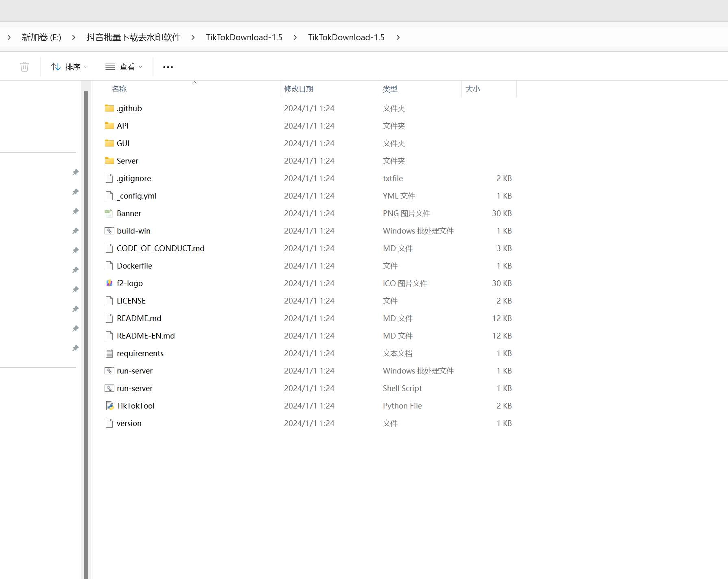The height and width of the screenshot is (579, 728).
Task: Click the '文本文档' type cell
Action: point(398,353)
